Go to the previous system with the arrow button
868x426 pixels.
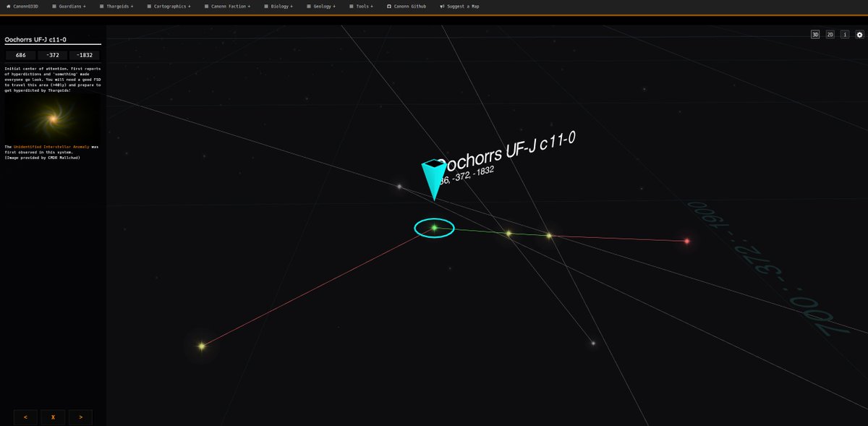[x=25, y=417]
